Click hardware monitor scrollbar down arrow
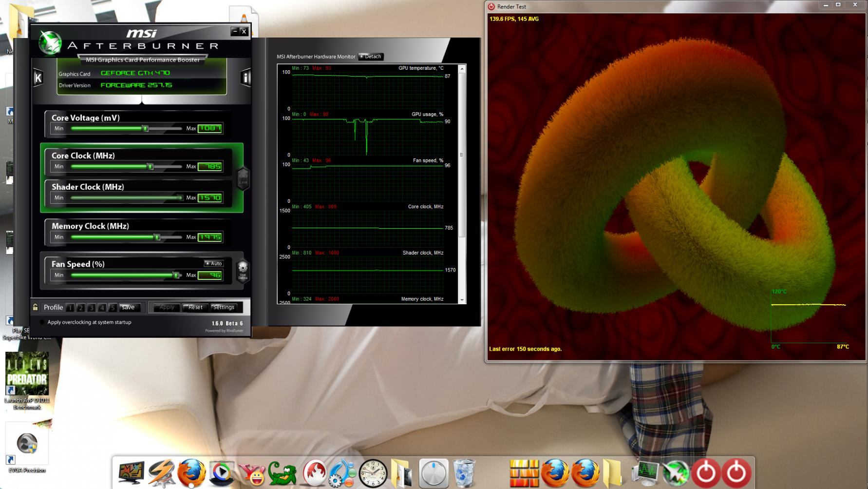868x489 pixels. [462, 300]
